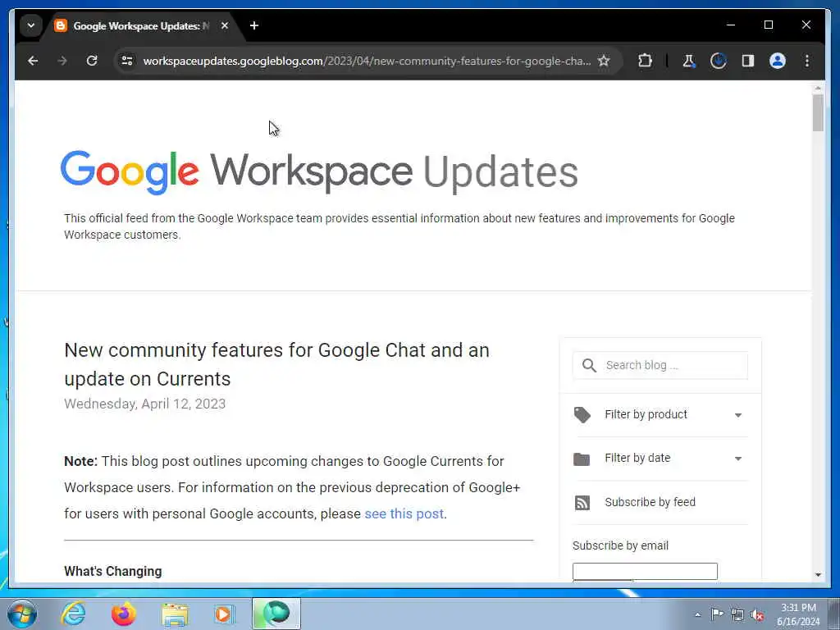Close the Google Workspace Updates tab

(x=225, y=25)
